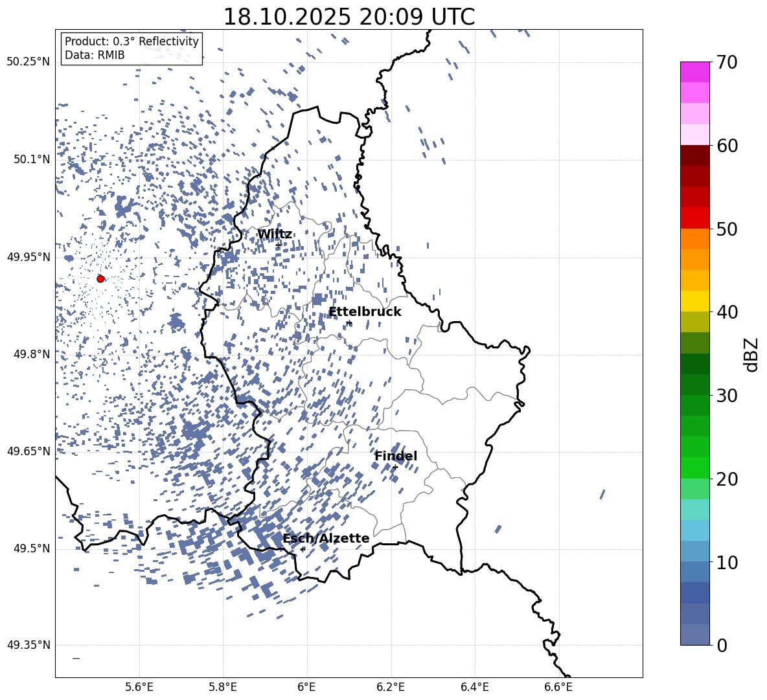Image resolution: width=767 pixels, height=700 pixels.
Task: Click the dark red 60 dBZ colorbar segment
Action: (694, 155)
